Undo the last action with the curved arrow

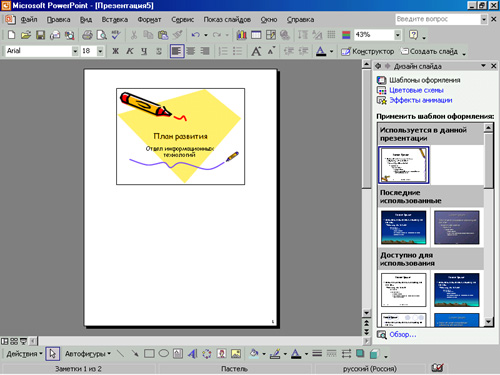pyautogui.click(x=196, y=35)
